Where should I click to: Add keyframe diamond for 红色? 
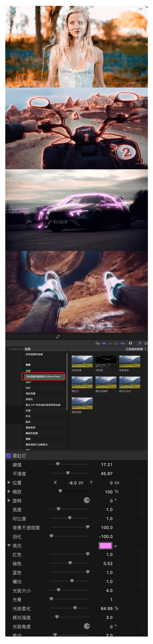(x=138, y=554)
